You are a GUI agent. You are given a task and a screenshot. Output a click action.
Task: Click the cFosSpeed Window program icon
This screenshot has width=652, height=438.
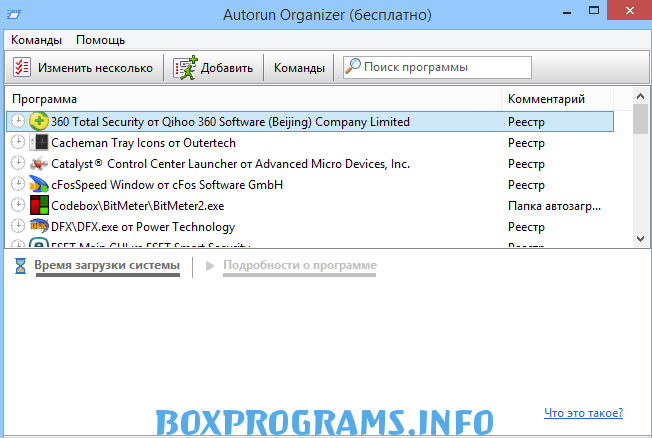pos(39,184)
